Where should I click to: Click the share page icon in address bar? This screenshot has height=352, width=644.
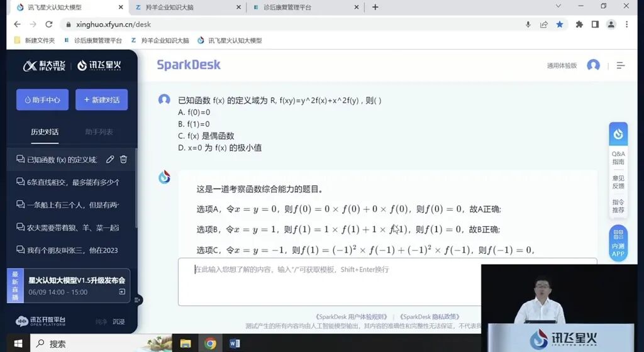544,25
